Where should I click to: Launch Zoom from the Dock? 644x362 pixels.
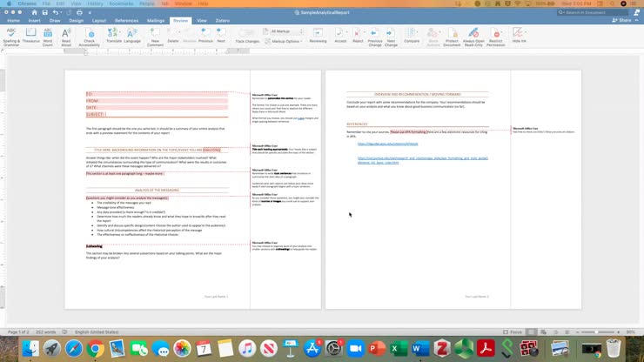[355, 349]
